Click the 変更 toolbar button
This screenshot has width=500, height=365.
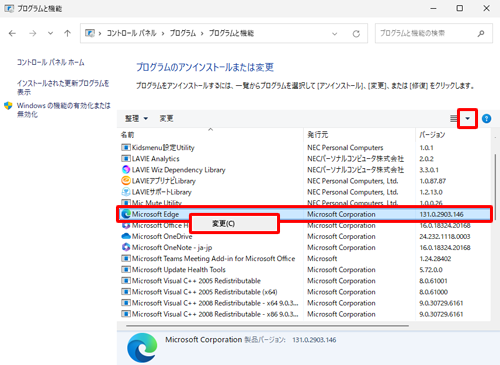[x=166, y=118]
